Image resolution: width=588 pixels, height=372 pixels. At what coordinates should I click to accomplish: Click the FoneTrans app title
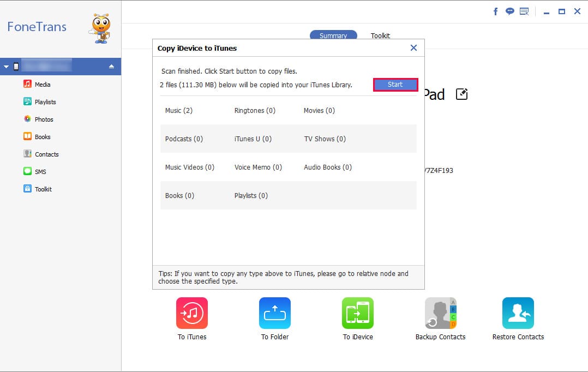click(37, 27)
